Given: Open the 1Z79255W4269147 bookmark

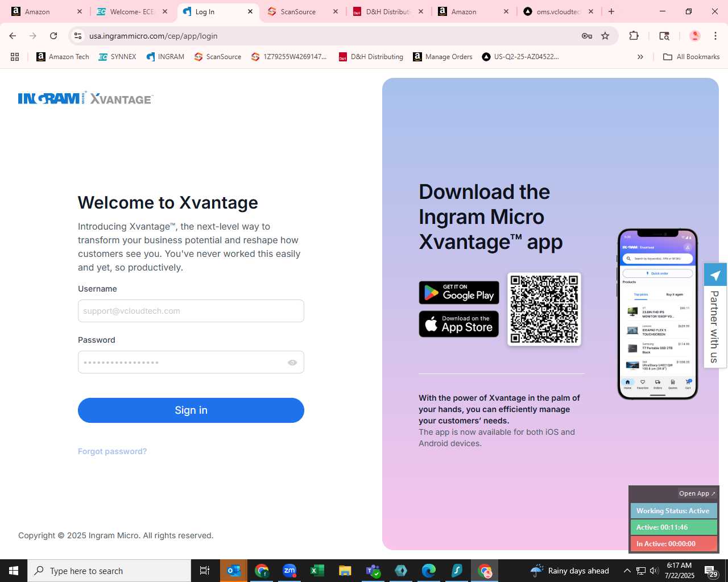Looking at the screenshot, I should (289, 57).
